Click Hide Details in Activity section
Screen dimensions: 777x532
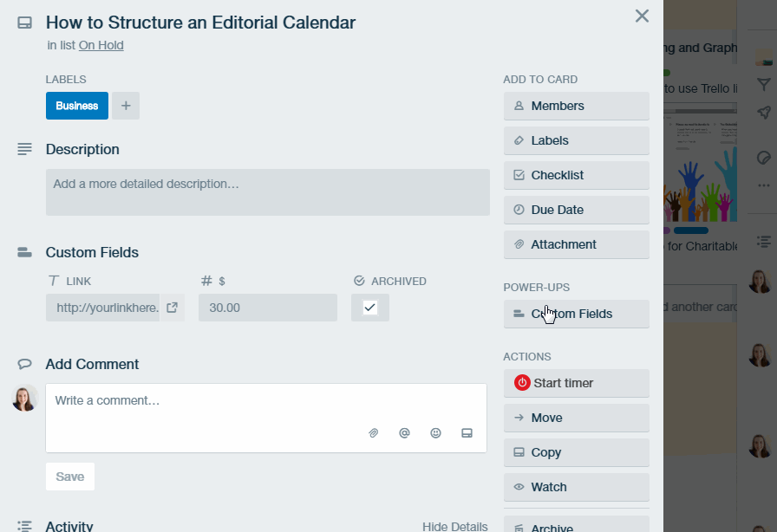455,526
